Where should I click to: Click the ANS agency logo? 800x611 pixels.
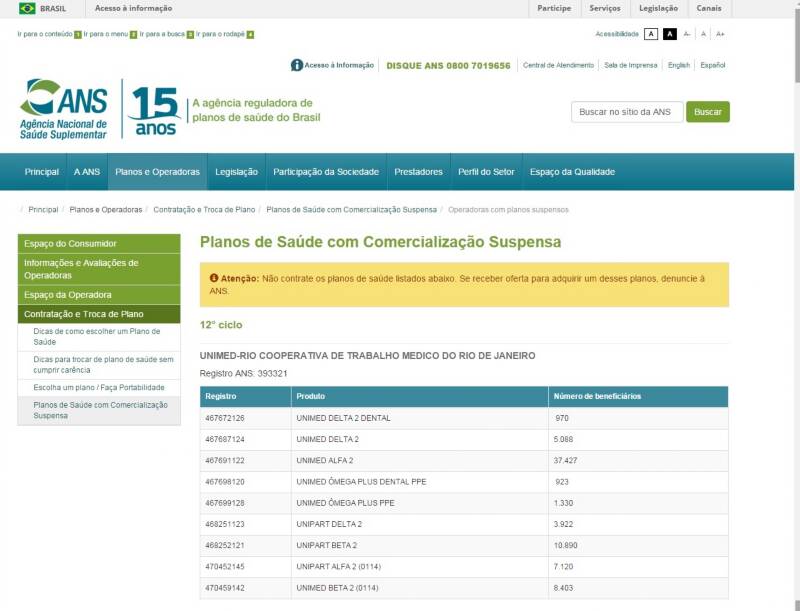(63, 108)
